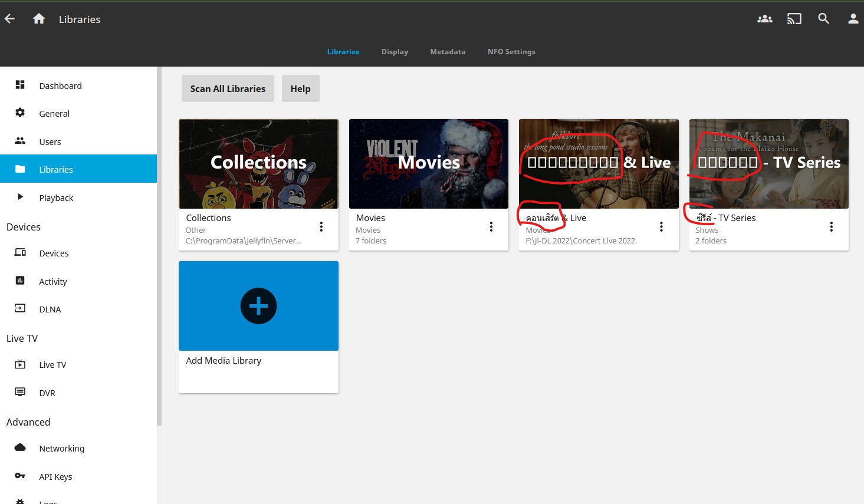
Task: Open the Movies library thumbnail
Action: [428, 164]
